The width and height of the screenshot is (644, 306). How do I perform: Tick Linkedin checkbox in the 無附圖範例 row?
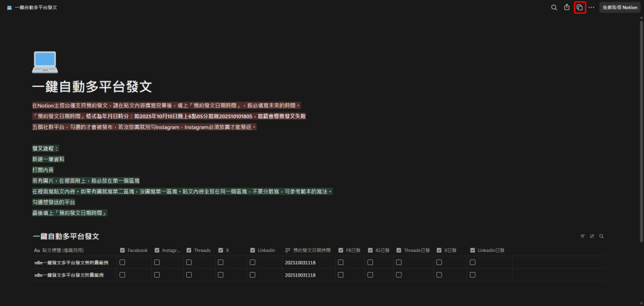252,262
